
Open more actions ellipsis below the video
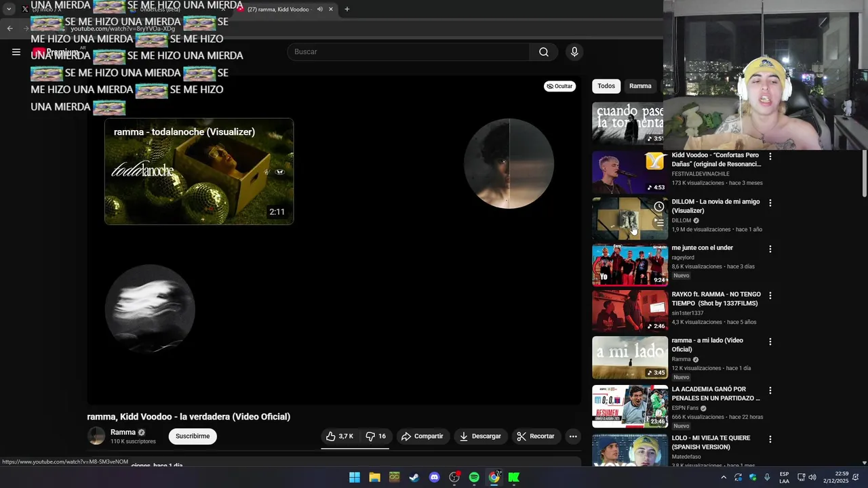pos(573,436)
